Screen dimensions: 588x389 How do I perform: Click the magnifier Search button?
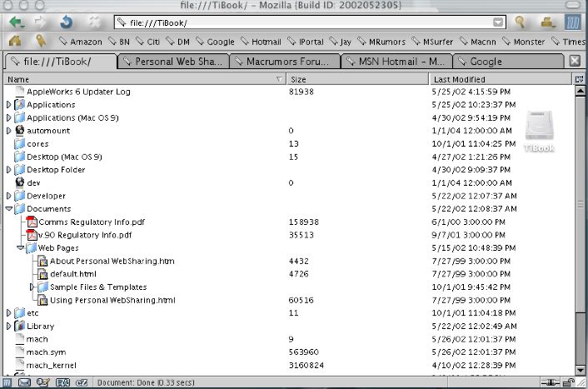pos(520,22)
